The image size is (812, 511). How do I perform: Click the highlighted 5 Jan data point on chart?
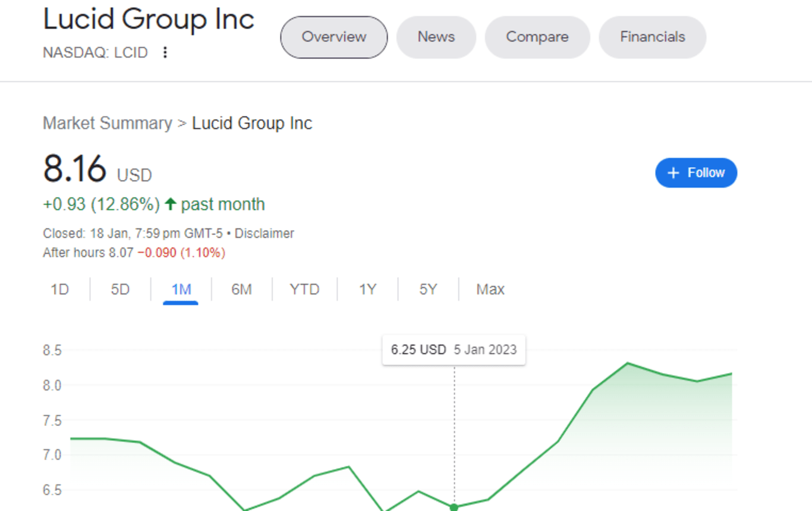tap(454, 507)
